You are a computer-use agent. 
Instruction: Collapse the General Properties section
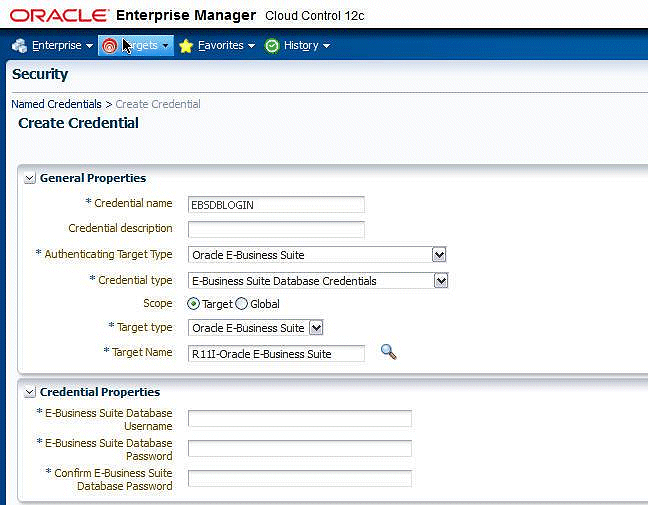point(30,179)
